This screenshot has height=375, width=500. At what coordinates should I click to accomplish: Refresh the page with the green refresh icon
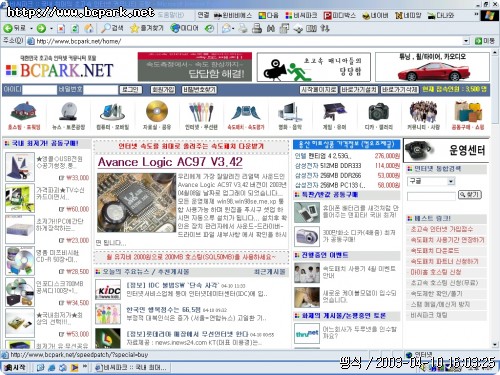point(75,29)
